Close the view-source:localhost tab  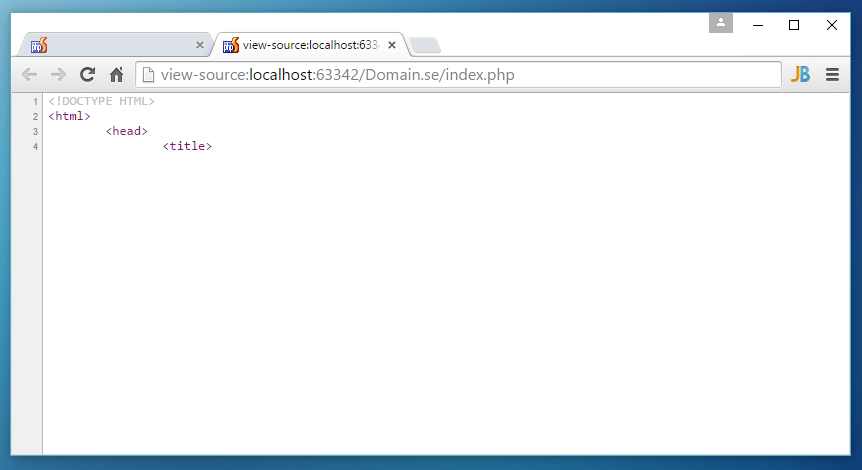click(x=392, y=45)
